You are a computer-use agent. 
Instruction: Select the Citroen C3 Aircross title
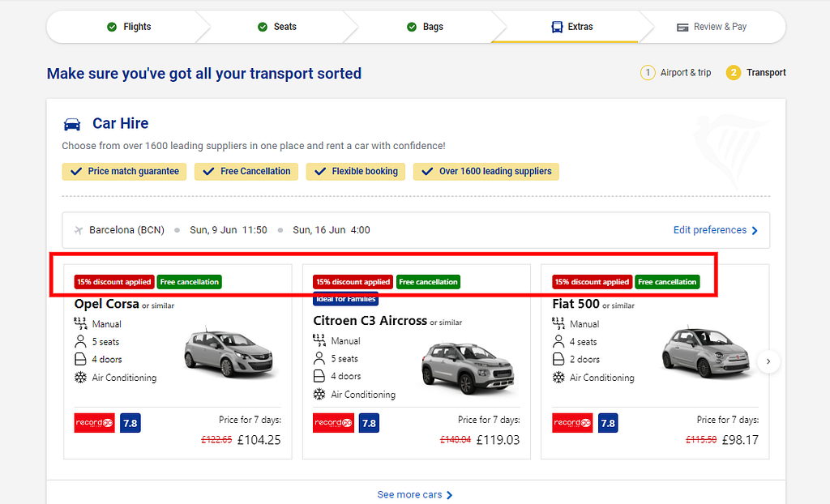tap(370, 321)
